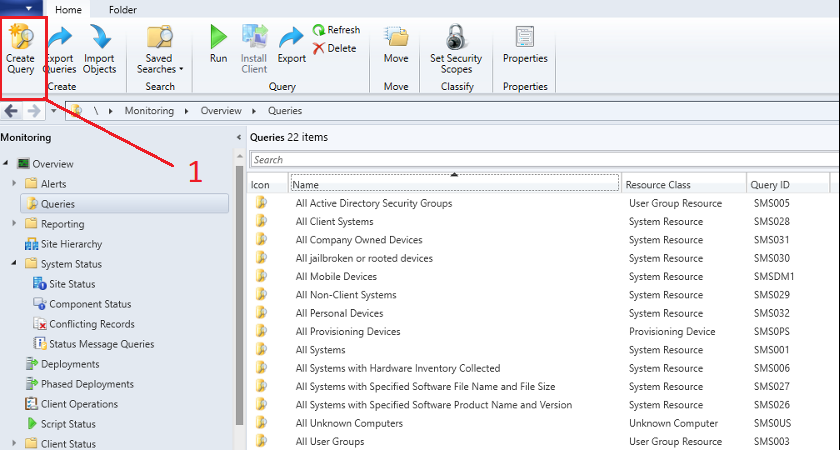
Task: Collapse the Monitoring navigation pane
Action: 239,138
